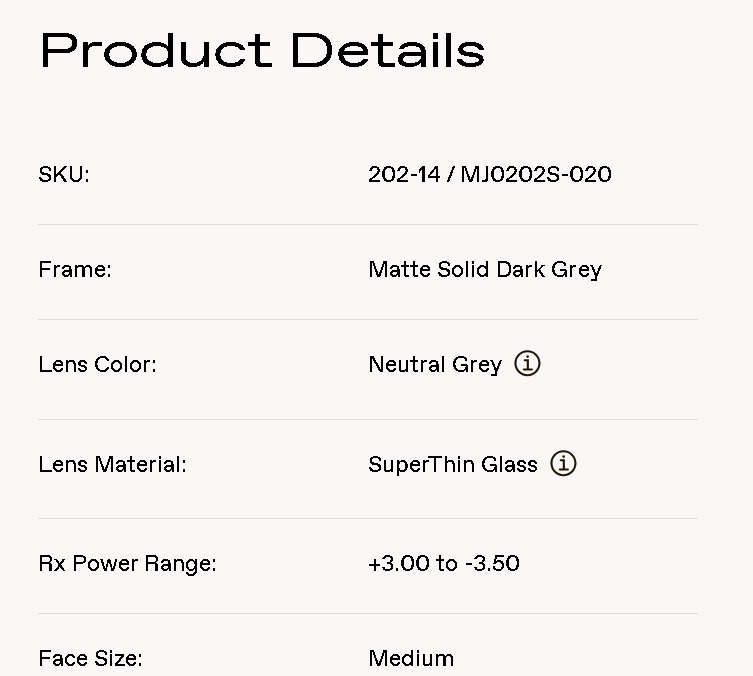This screenshot has height=676, width=753.
Task: Open the SuperThin Glass material info icon
Action: tap(563, 463)
